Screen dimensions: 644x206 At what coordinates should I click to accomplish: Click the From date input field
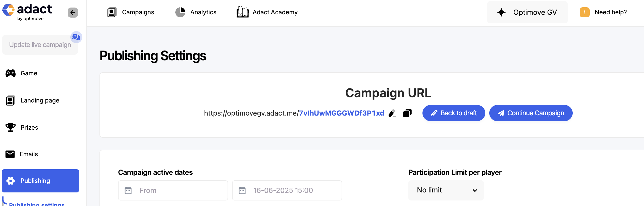[173, 190]
